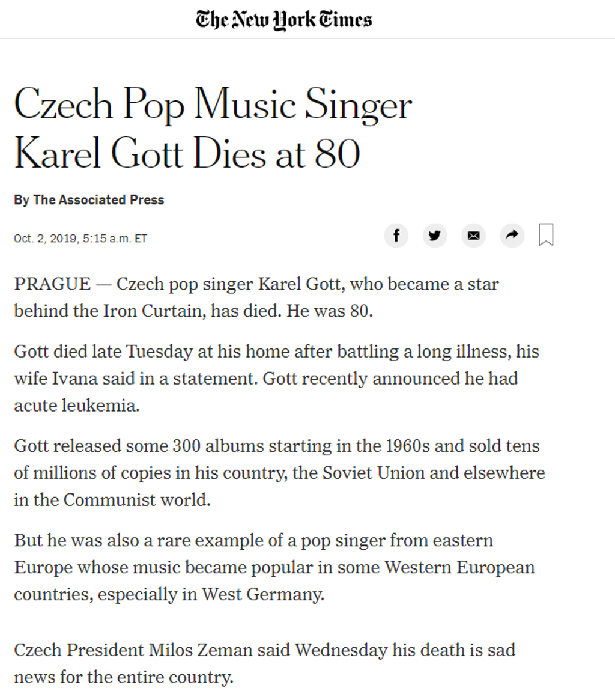Click the paragraph starting "Gott released some 300 albums"
Image resolution: width=615 pixels, height=700 pixels.
279,473
